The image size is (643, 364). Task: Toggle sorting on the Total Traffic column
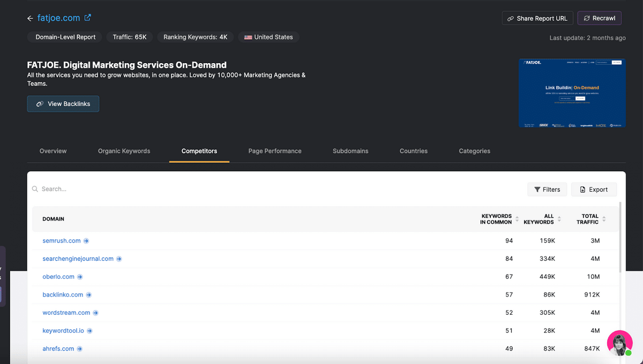(604, 219)
